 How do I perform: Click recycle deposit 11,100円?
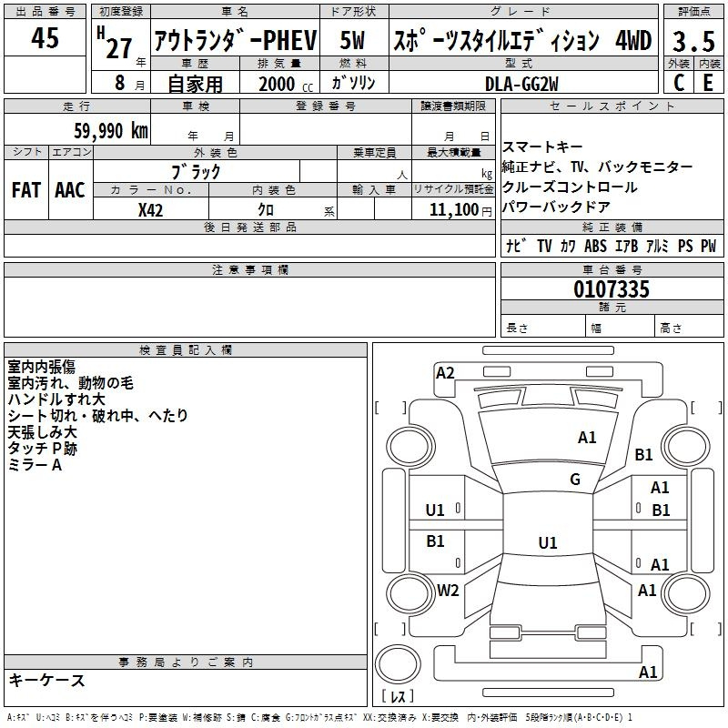(460, 210)
